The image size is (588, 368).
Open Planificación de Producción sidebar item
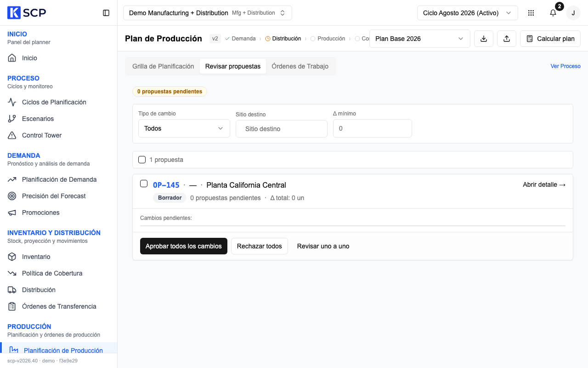59,350
